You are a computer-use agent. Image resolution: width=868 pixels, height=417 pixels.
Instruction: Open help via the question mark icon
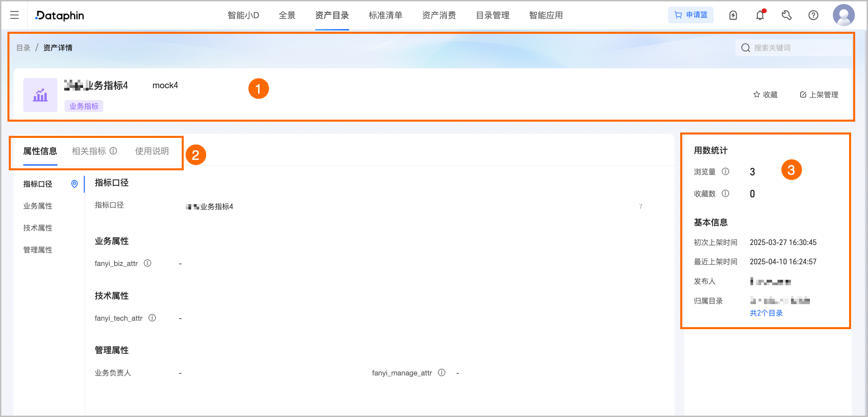point(813,15)
